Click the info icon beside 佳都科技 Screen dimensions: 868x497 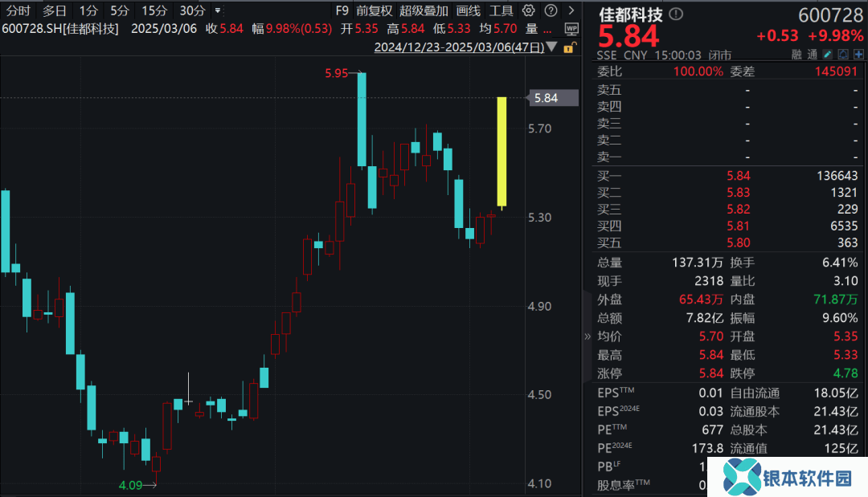point(676,14)
